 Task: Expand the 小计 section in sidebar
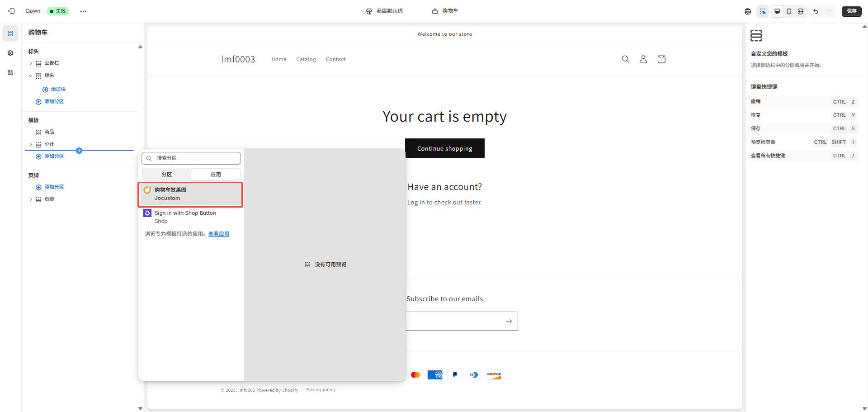(x=31, y=144)
